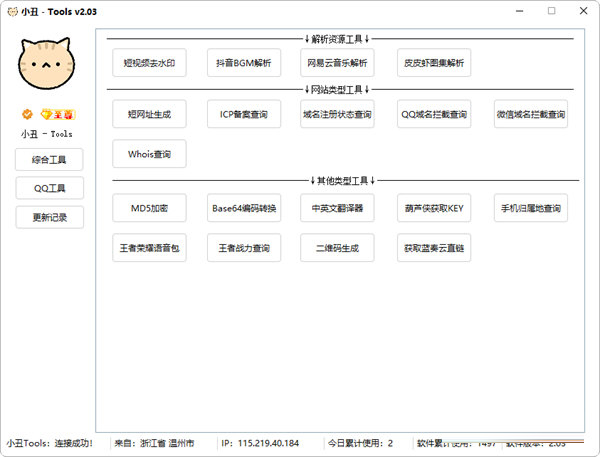Image resolution: width=600 pixels, height=457 pixels.
Task: Open 王者荣耀语音包 tool
Action: (149, 248)
